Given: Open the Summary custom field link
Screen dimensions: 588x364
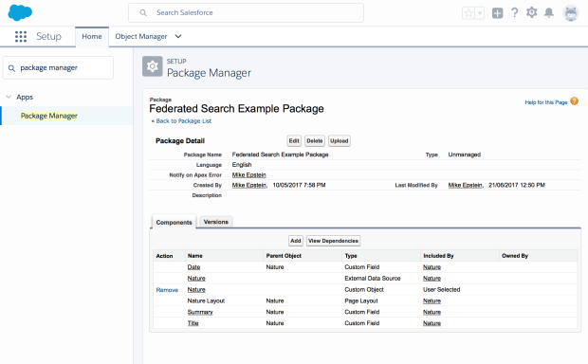Looking at the screenshot, I should [x=200, y=312].
